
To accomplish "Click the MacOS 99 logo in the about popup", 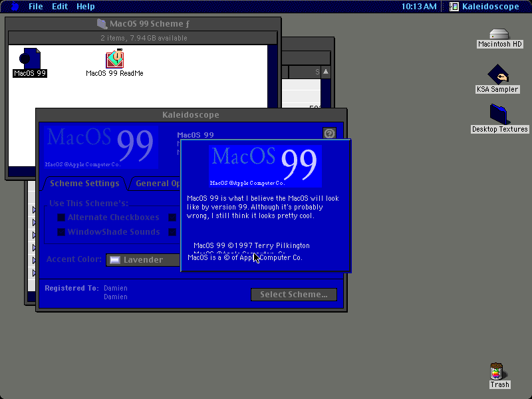I will click(265, 166).
